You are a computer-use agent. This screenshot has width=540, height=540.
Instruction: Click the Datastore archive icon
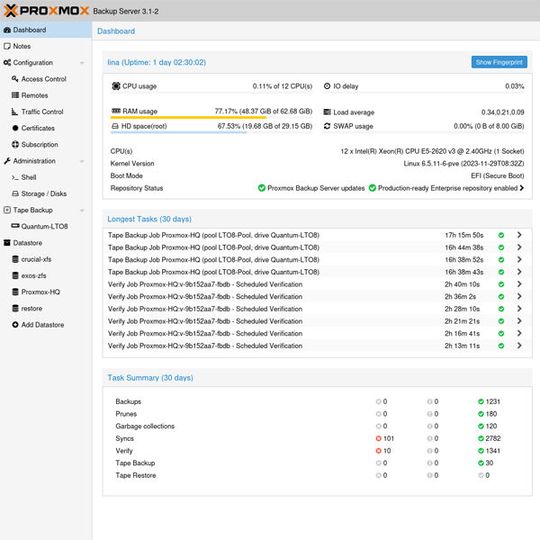7,243
